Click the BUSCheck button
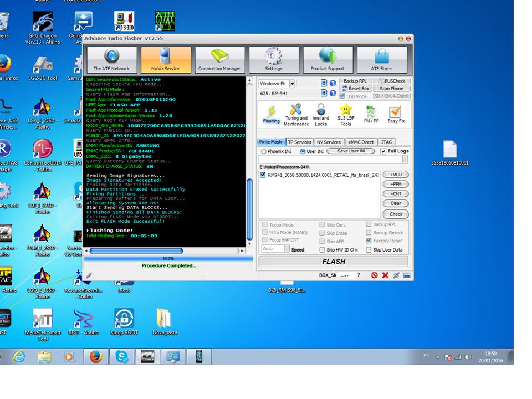Viewport: 532px width, 399px height. pos(392,81)
